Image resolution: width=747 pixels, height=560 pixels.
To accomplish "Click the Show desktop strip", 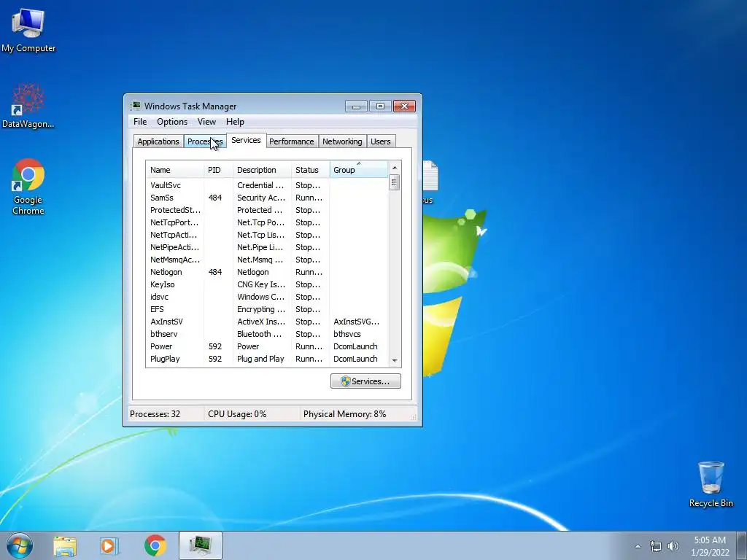I will coord(741,545).
